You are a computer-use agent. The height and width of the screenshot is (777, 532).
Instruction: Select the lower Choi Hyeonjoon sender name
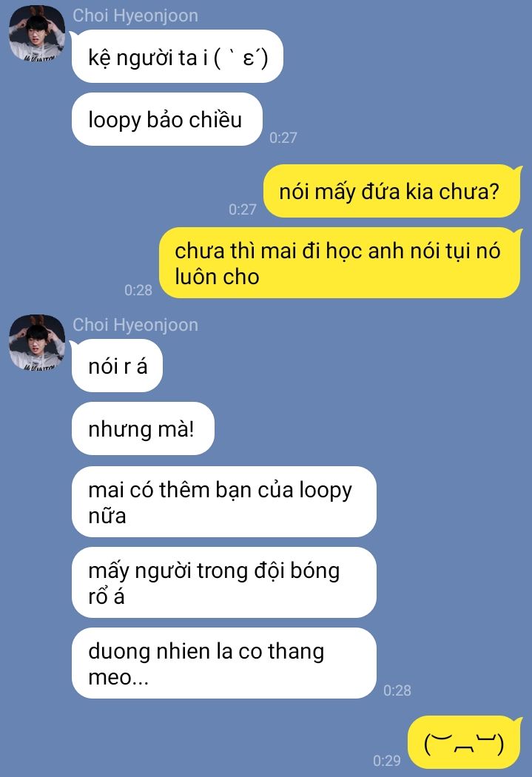tap(135, 325)
